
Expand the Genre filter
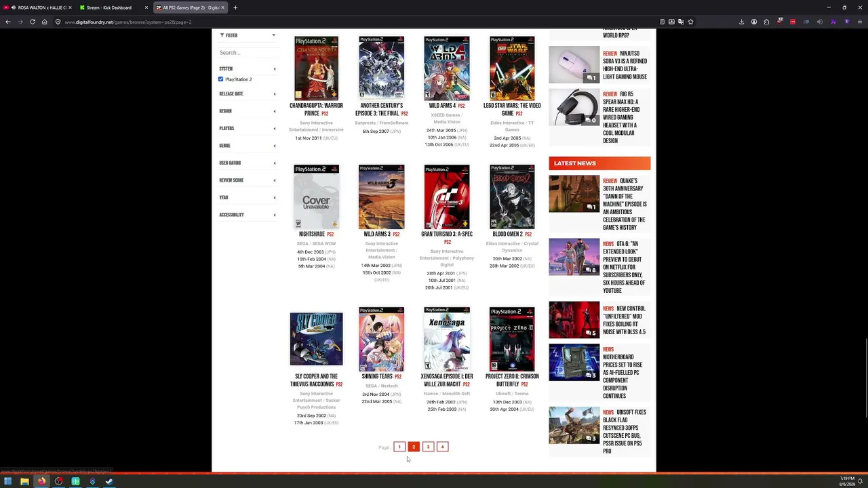[x=247, y=146]
